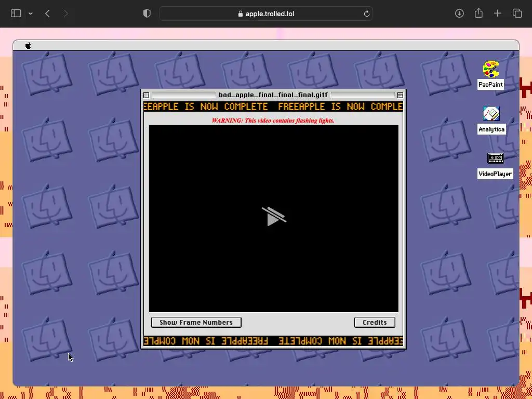Open the Share menu
Screen dimensions: 532x399
coord(478,13)
